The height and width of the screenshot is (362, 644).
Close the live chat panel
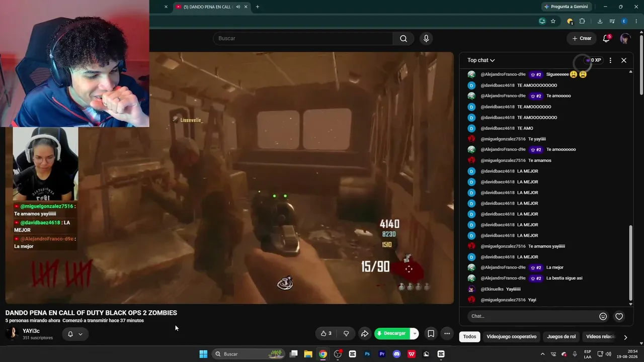point(624,60)
